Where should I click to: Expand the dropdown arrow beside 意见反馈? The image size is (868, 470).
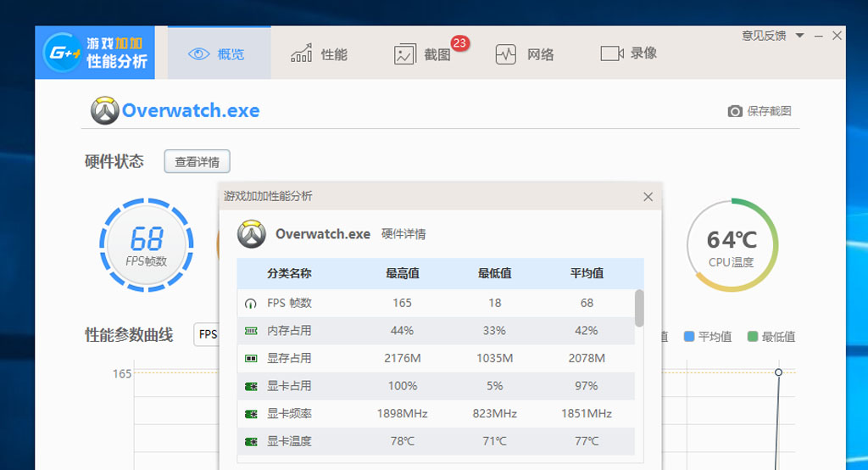point(799,36)
